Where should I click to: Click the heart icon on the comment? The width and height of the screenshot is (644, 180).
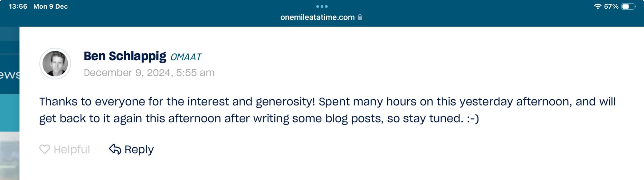pos(44,149)
